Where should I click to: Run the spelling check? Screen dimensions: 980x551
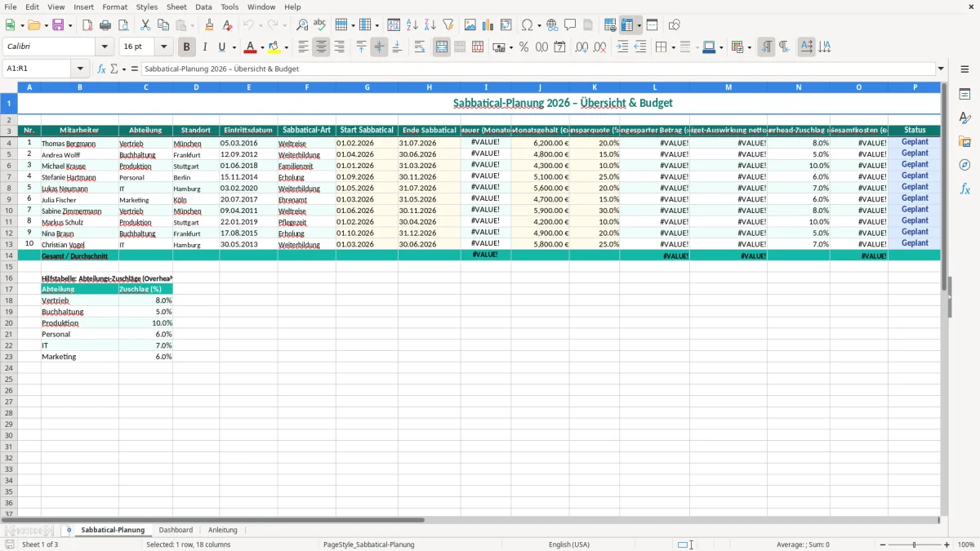pos(320,25)
